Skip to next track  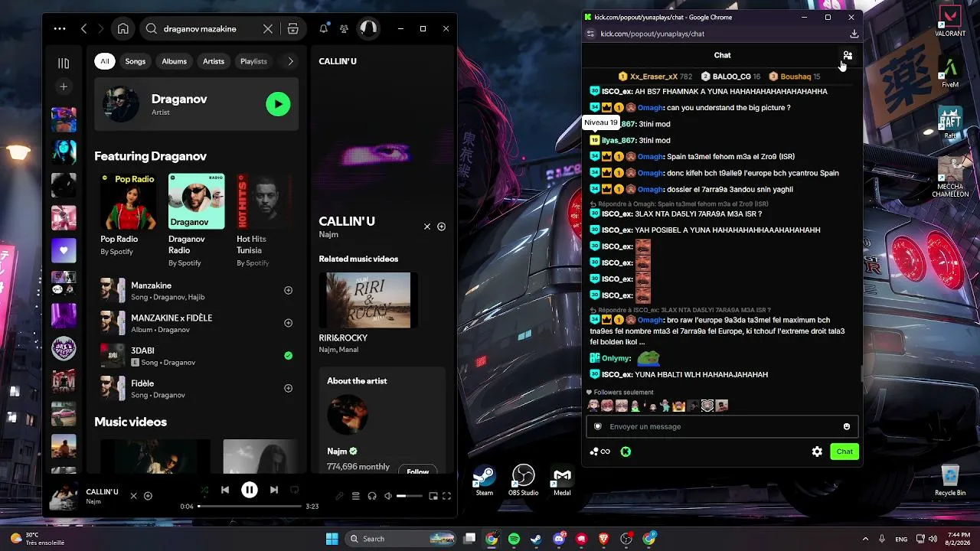pos(274,490)
